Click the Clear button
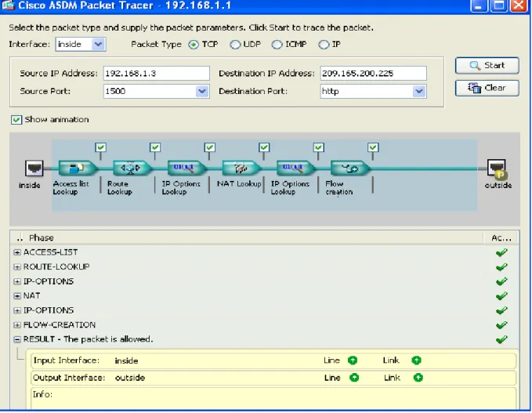This screenshot has height=413, width=532. (487, 89)
